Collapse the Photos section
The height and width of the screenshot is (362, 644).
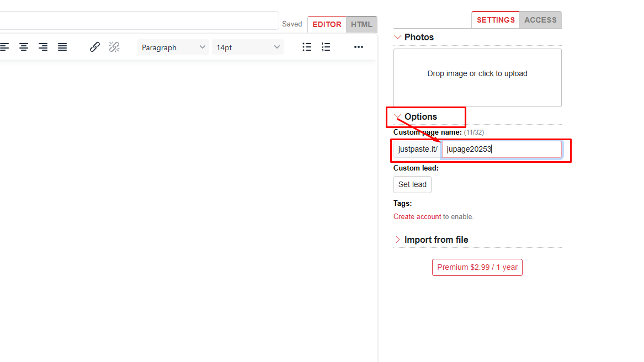click(398, 37)
